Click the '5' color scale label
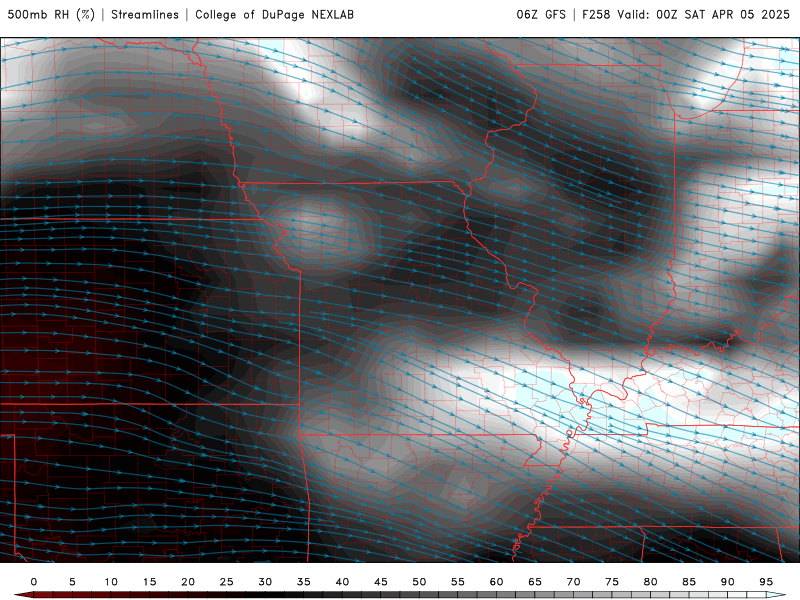The width and height of the screenshot is (800, 600). 72,582
